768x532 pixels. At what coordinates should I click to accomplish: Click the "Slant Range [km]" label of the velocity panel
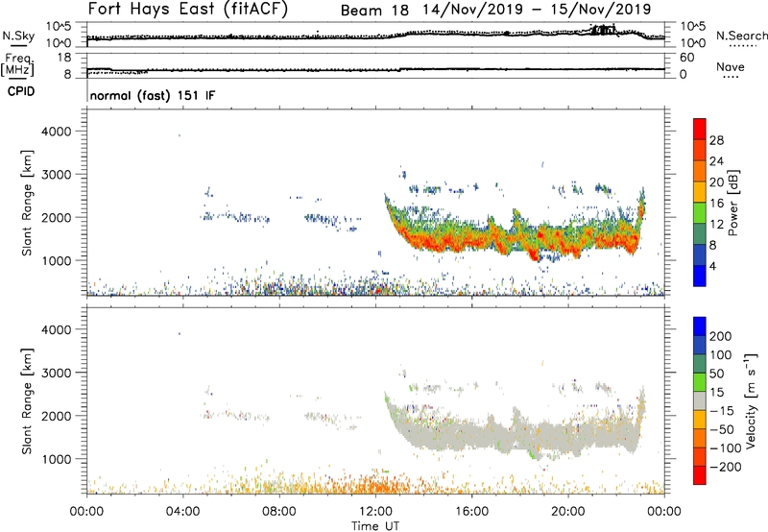[x=27, y=401]
